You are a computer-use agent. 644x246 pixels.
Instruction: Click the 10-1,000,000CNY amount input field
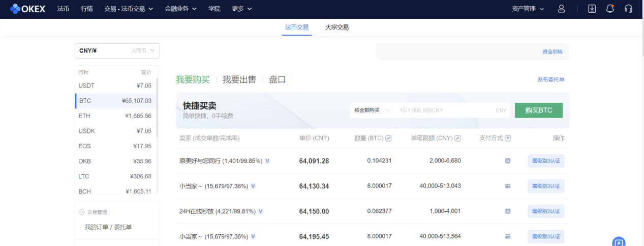click(x=451, y=110)
